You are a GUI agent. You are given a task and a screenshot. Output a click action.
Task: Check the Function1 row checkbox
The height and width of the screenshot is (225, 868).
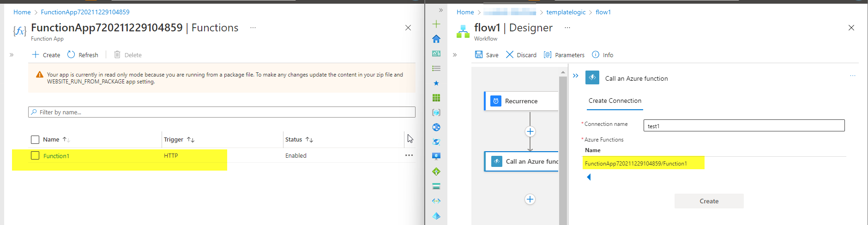point(35,155)
